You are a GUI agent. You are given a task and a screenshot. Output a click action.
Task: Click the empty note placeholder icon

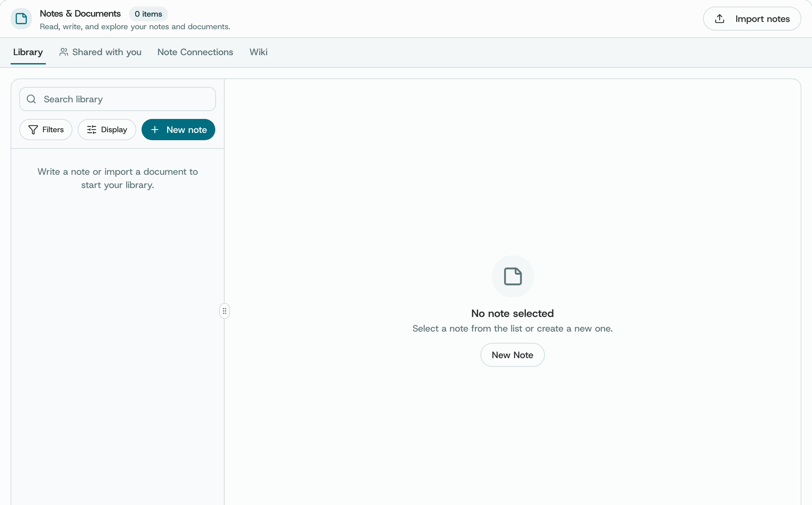tap(513, 276)
